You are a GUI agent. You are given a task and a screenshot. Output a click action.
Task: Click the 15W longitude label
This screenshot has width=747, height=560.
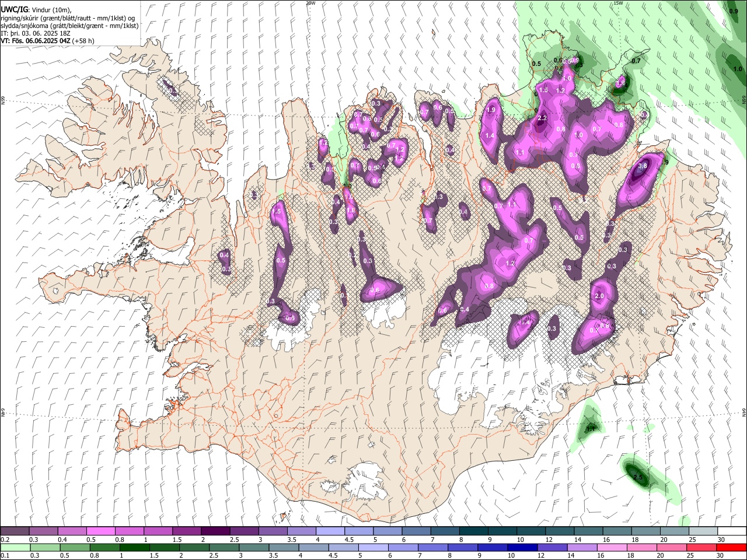coord(618,3)
